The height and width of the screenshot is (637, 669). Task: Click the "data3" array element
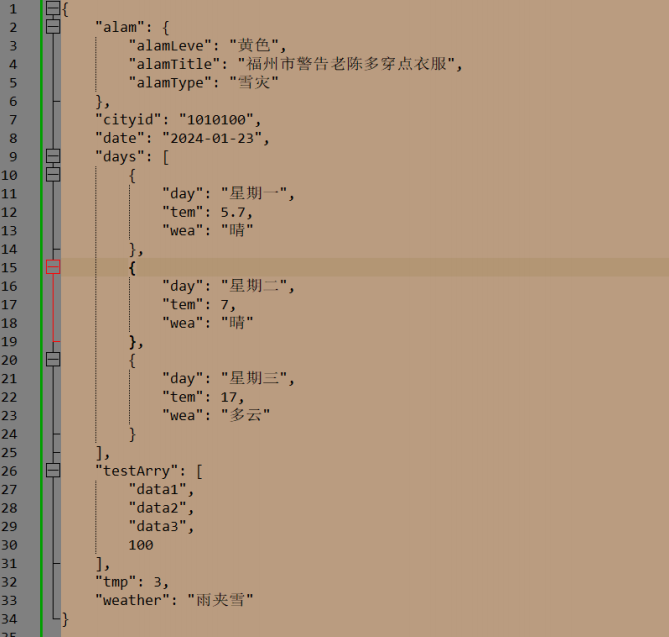157,526
